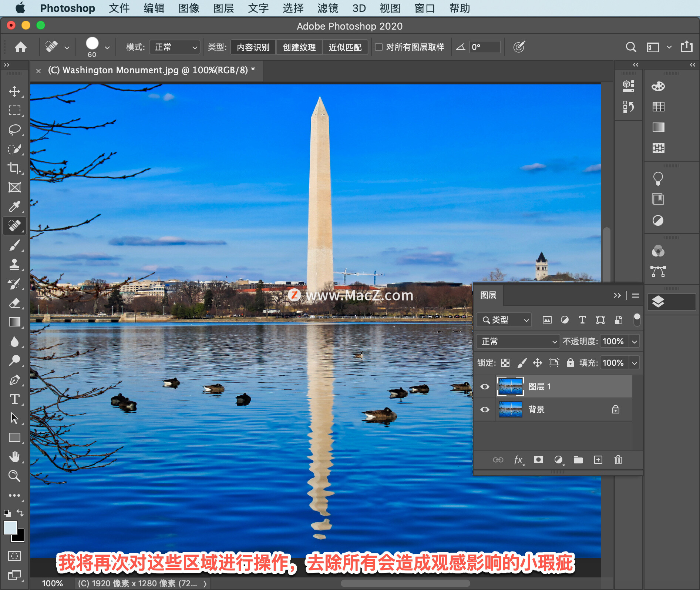Open the Layers panel hamburger menu
The width and height of the screenshot is (700, 590).
(x=636, y=295)
